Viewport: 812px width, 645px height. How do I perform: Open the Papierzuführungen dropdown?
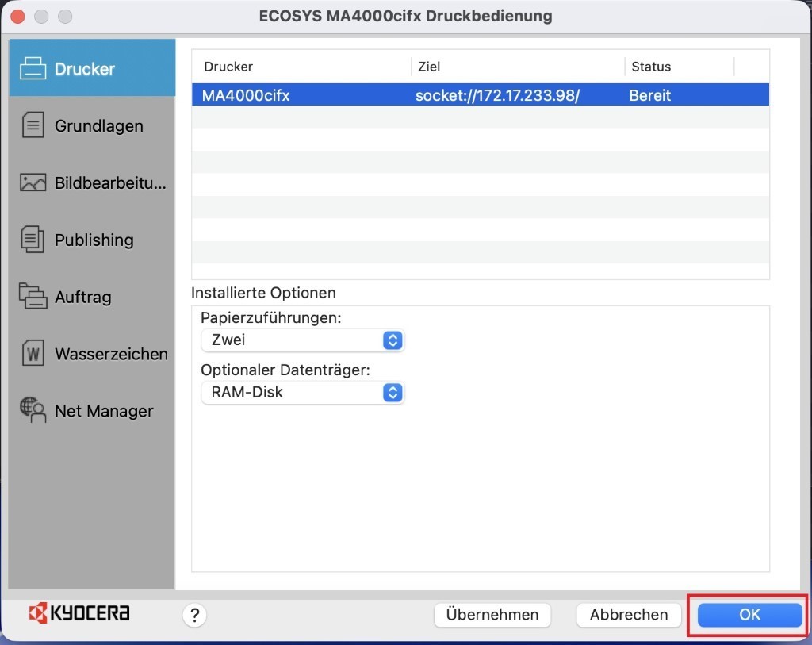point(302,340)
